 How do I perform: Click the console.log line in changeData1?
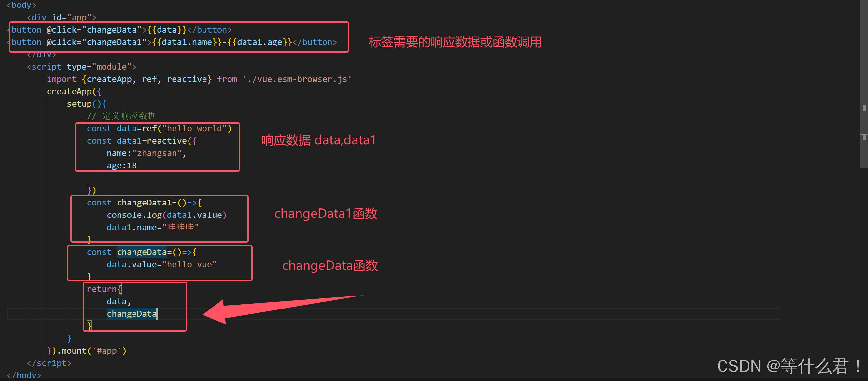(x=166, y=215)
